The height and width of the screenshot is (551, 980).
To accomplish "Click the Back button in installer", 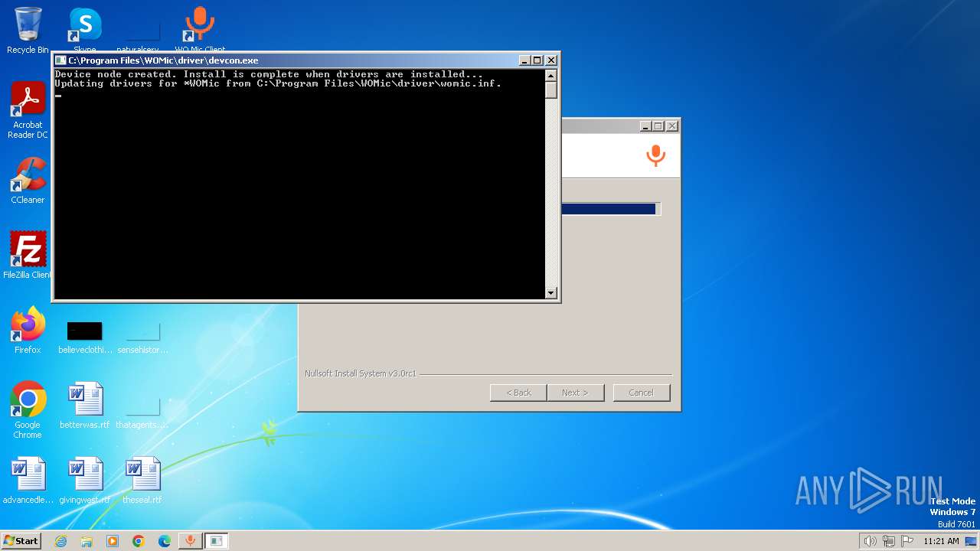I will [x=518, y=393].
